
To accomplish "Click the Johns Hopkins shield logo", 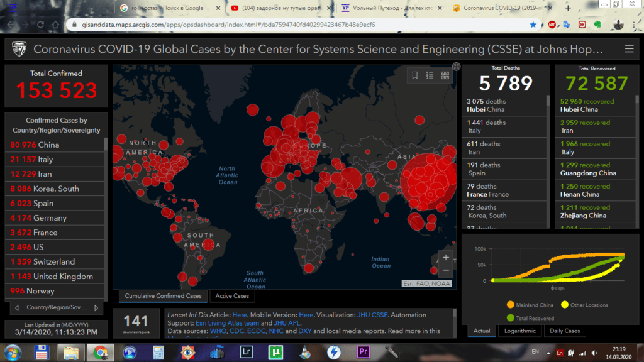I will [x=19, y=49].
